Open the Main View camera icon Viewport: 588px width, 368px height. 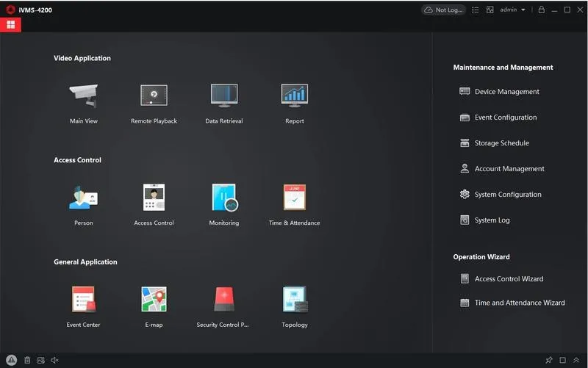coord(83,95)
